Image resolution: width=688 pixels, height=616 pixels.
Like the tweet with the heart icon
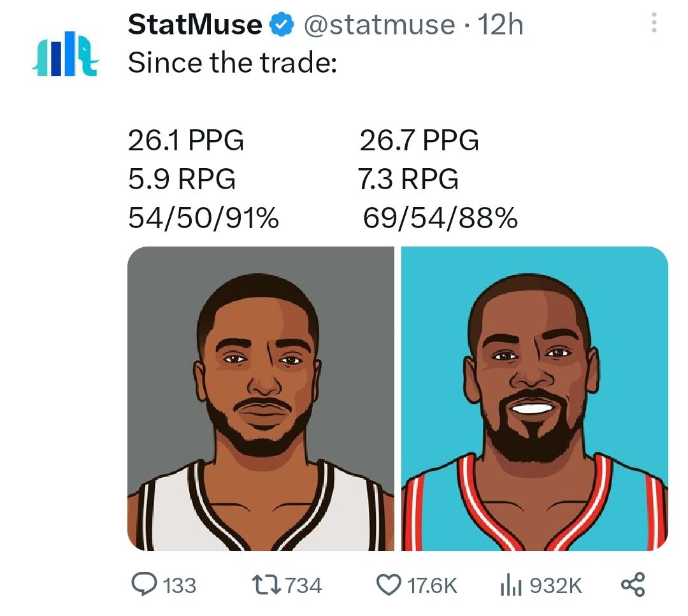(x=389, y=584)
